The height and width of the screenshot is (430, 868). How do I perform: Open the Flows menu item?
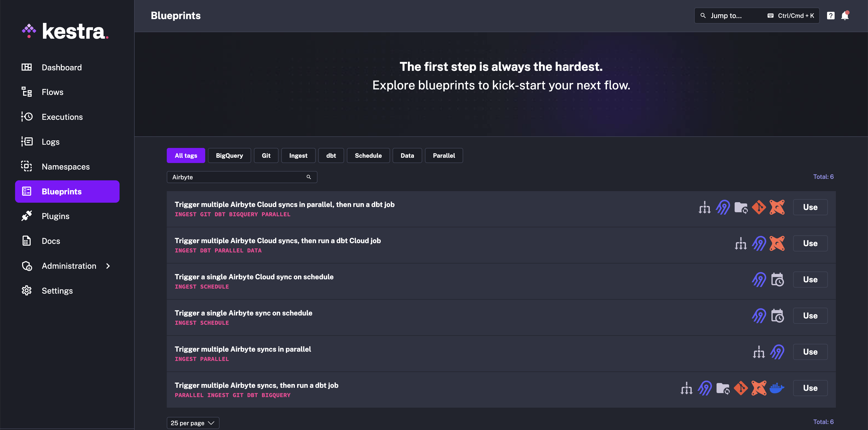pyautogui.click(x=52, y=92)
